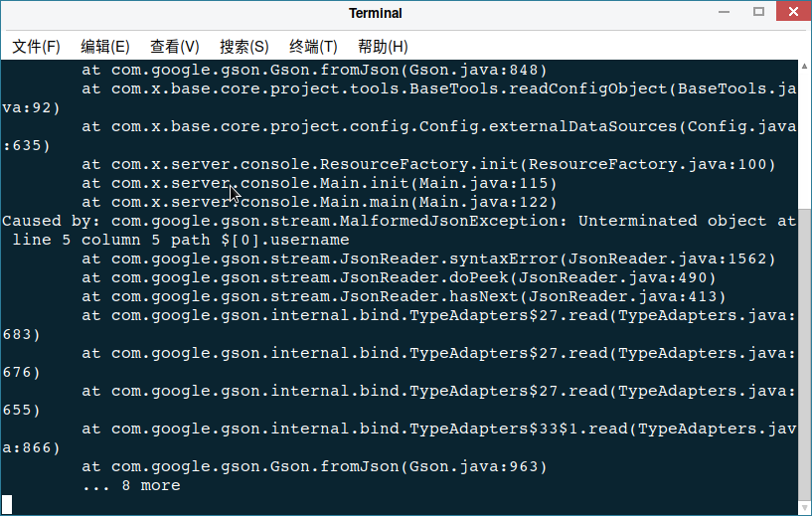
Task: Open the 帮助(H) menu
Action: 383,47
